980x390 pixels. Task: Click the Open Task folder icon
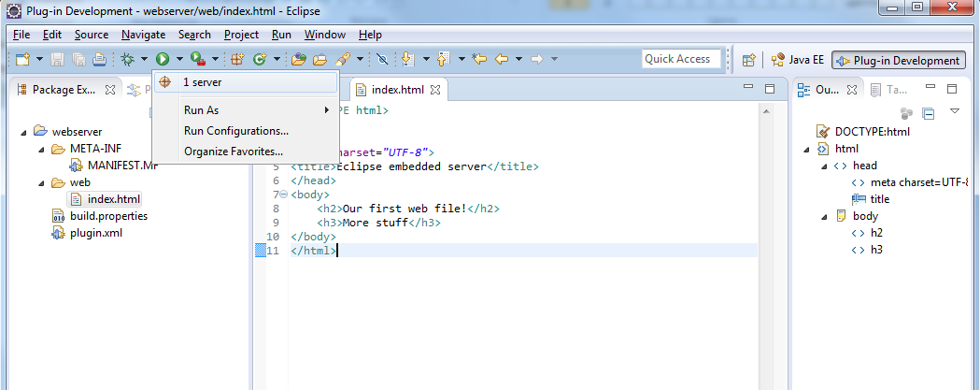(x=320, y=60)
